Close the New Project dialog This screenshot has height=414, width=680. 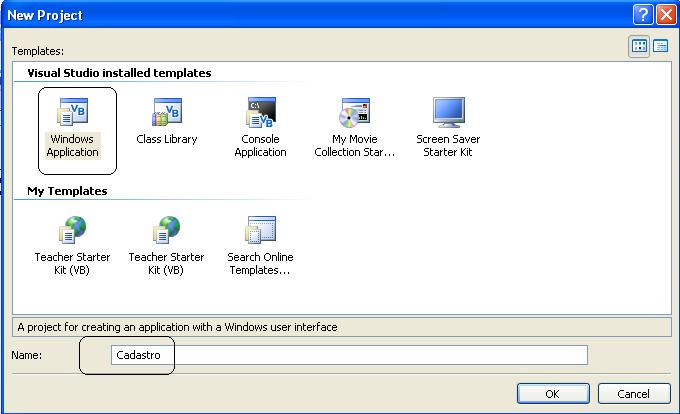point(667,15)
